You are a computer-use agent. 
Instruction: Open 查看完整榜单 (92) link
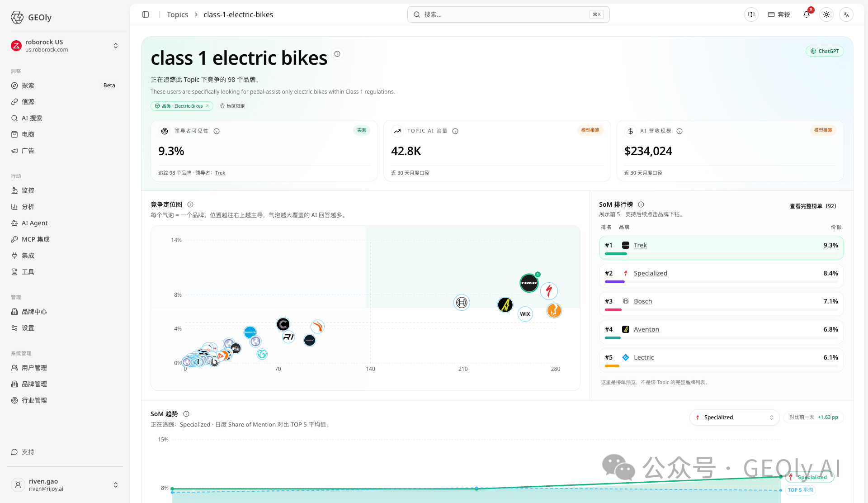tap(813, 206)
